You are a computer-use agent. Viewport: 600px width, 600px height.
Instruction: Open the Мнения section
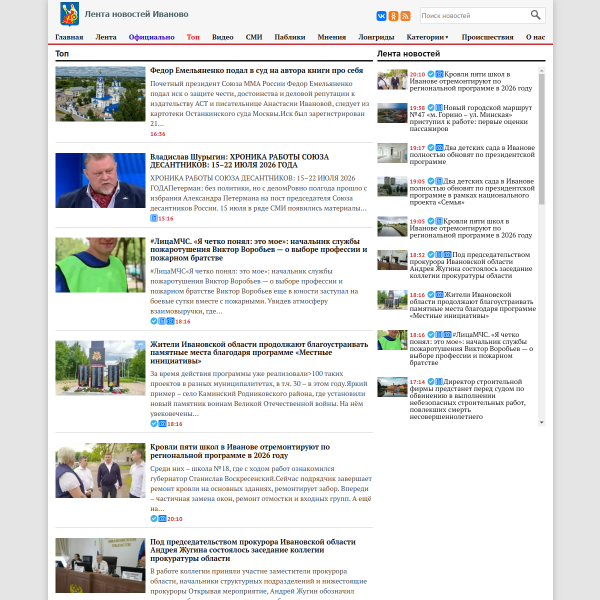(x=332, y=37)
